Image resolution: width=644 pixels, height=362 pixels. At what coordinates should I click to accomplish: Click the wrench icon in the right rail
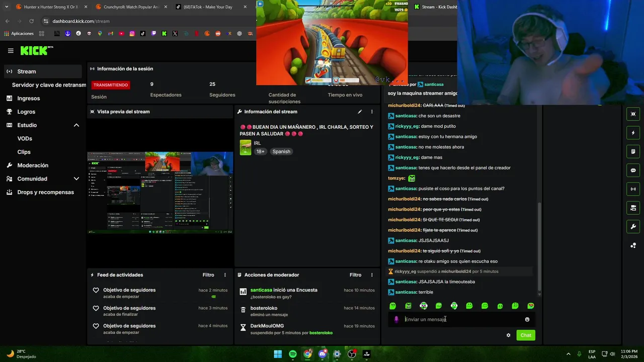[x=633, y=227]
